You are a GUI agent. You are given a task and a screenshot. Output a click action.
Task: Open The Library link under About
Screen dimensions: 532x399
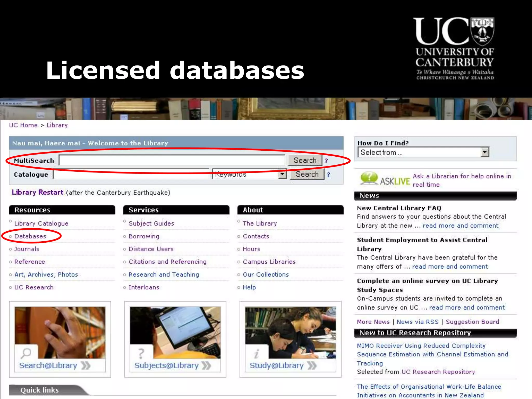click(260, 223)
